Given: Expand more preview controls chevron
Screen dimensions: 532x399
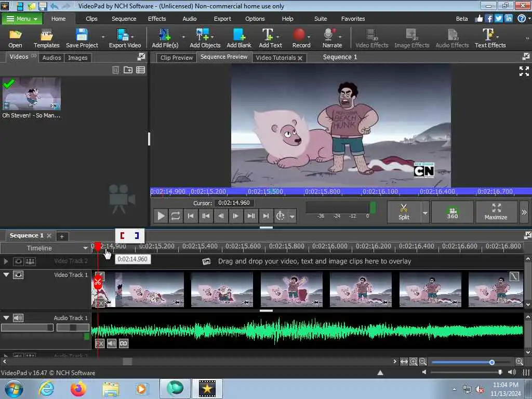Looking at the screenshot, I should [524, 212].
